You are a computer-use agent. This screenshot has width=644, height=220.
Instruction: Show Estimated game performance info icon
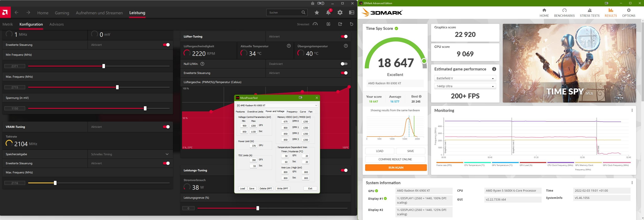point(494,69)
